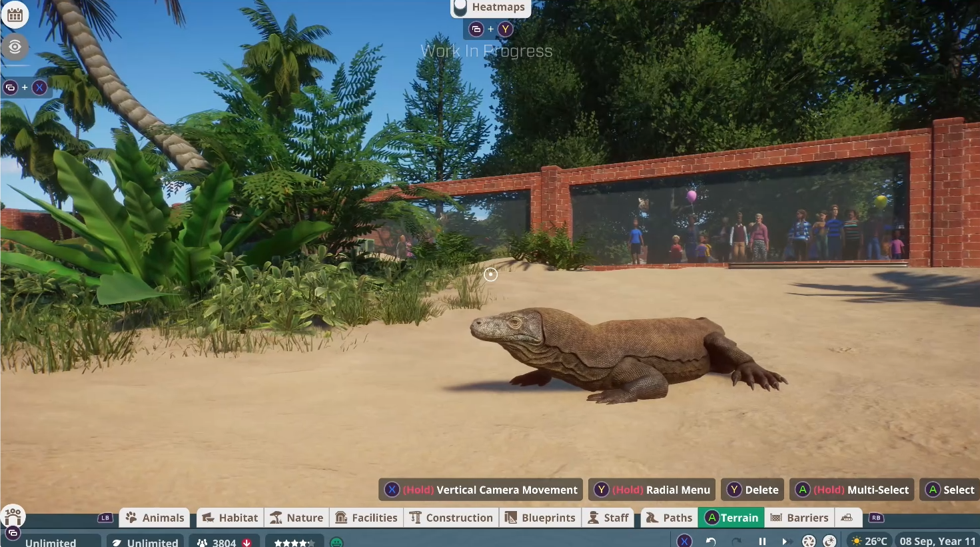Image resolution: width=980 pixels, height=547 pixels.
Task: Click the Delete button hint
Action: click(x=752, y=490)
